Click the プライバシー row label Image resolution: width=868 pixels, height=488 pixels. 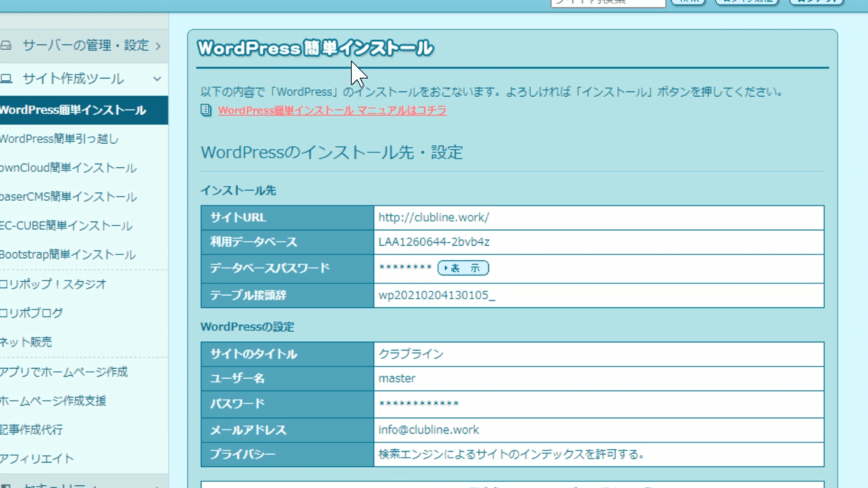[x=243, y=455]
